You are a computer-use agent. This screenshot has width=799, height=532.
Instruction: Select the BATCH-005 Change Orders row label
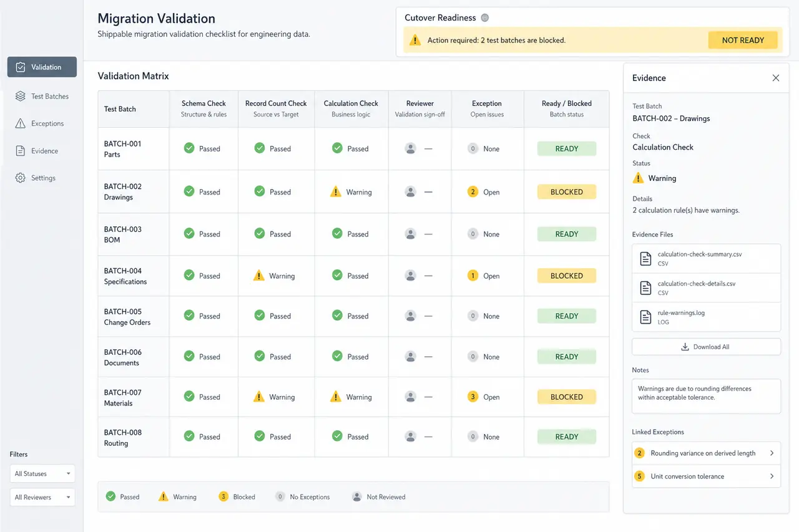coord(127,317)
